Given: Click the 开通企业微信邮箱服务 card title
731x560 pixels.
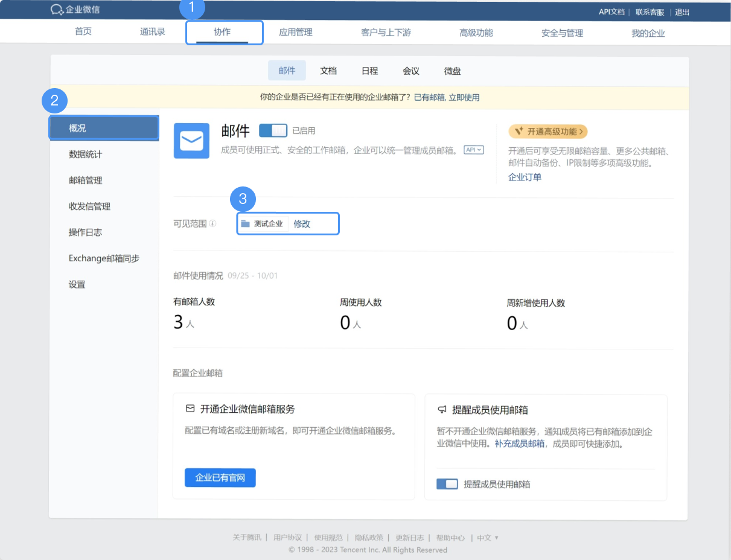Looking at the screenshot, I should (247, 409).
